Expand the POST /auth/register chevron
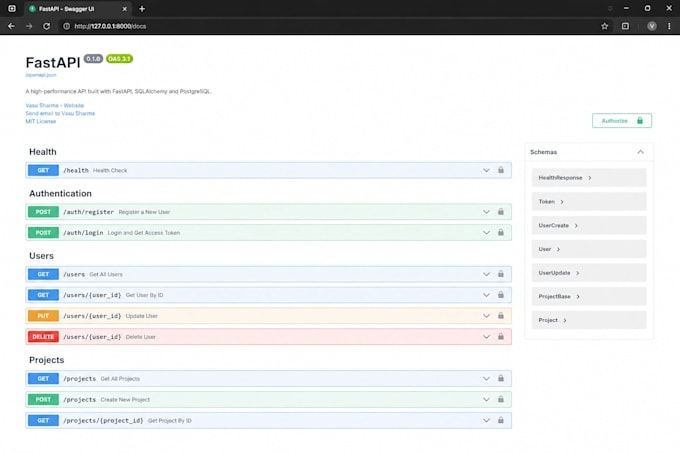This screenshot has height=453, width=680. 486,212
